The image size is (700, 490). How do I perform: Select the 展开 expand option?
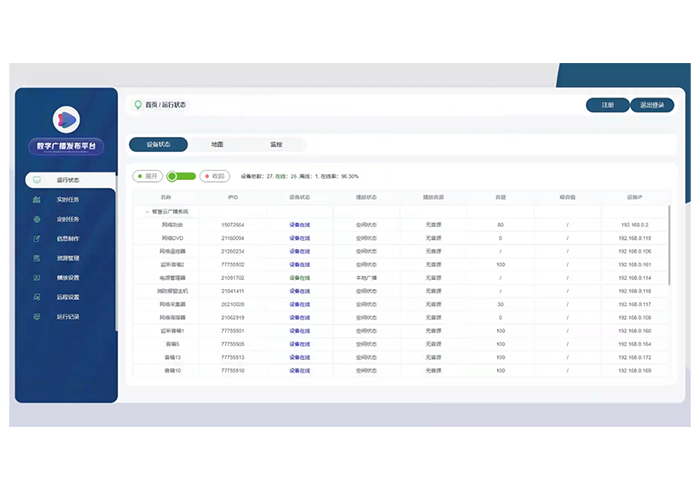point(149,176)
